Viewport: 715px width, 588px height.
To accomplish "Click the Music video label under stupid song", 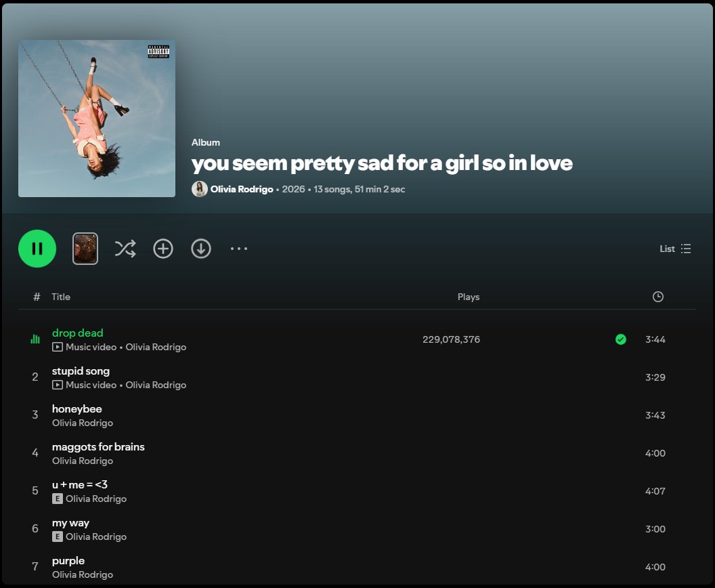I will click(x=91, y=385).
